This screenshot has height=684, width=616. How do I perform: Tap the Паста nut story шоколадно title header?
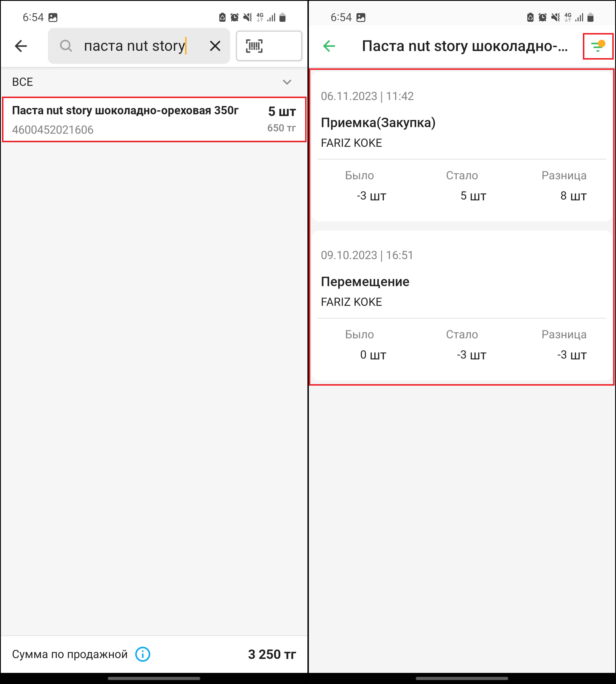point(464,46)
